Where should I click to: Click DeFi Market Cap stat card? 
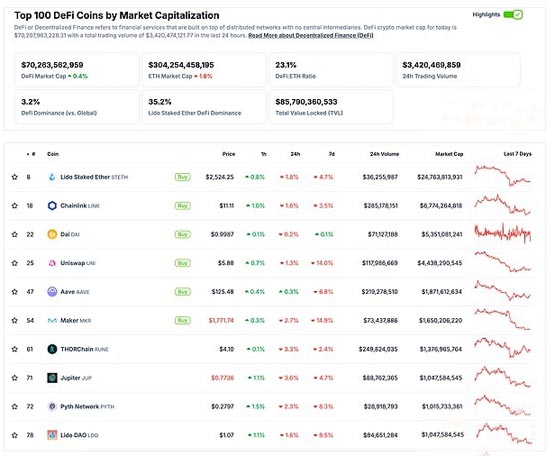coord(77,70)
